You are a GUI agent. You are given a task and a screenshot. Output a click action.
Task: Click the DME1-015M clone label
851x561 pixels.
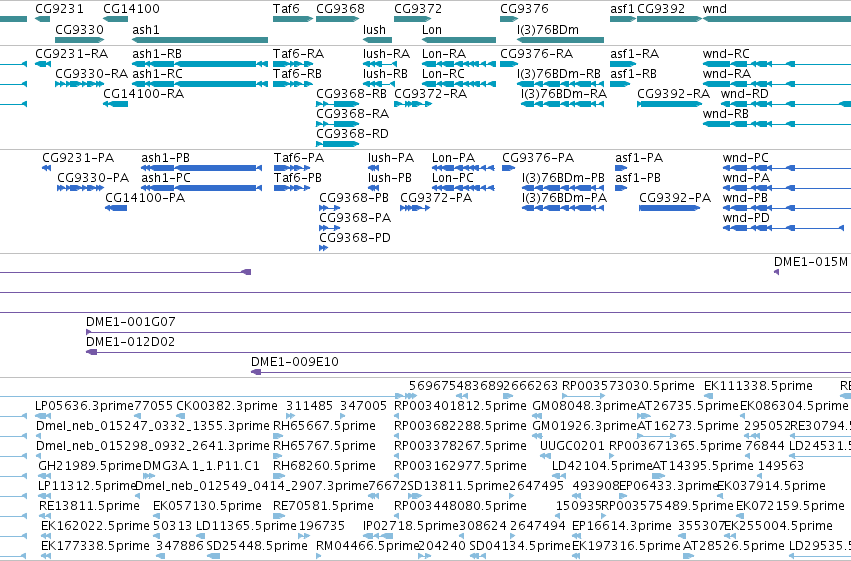811,262
